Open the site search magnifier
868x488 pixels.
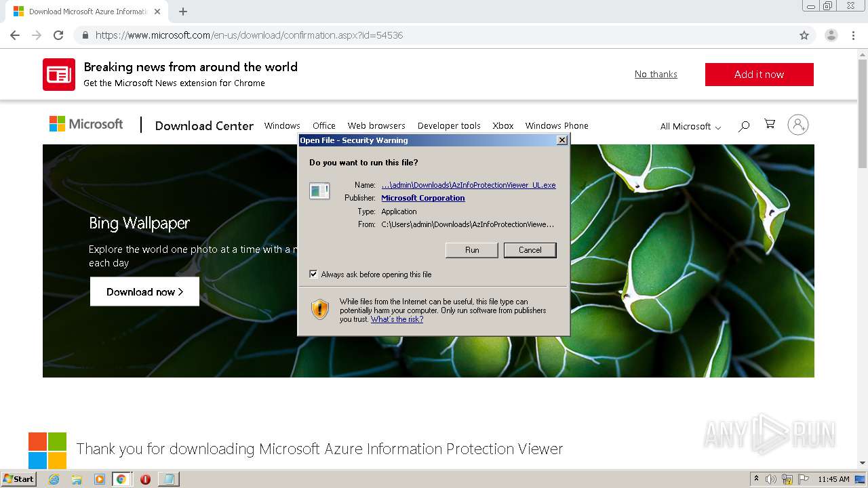[744, 125]
